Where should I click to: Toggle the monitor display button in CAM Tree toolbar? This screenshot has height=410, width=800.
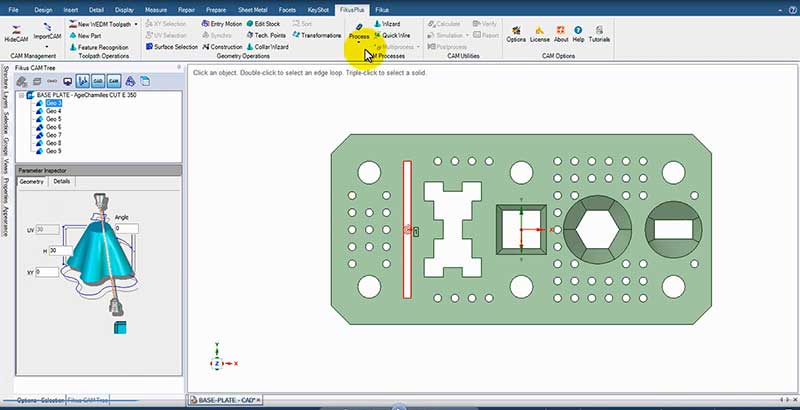[67, 81]
